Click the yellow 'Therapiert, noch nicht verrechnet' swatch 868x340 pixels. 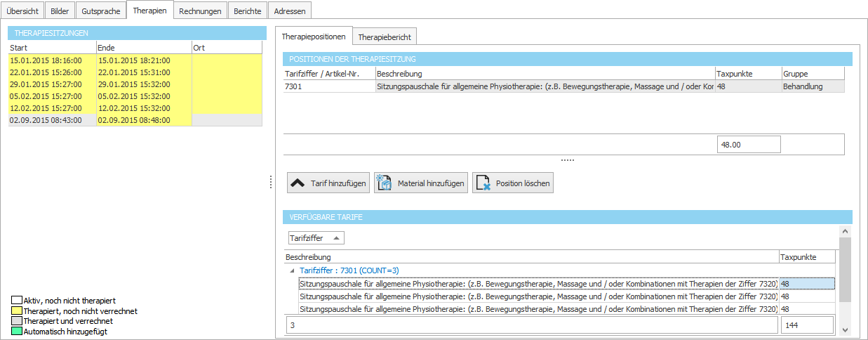tap(17, 310)
